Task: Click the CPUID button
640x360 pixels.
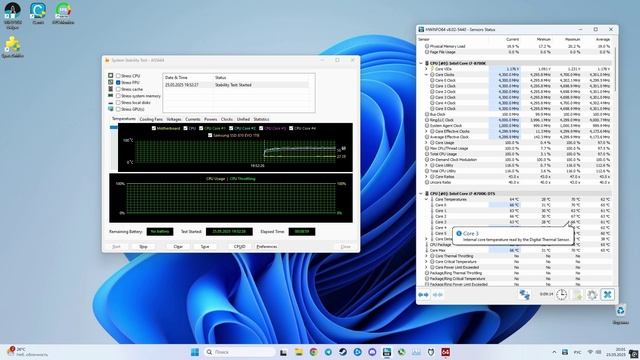Action: coord(240,247)
